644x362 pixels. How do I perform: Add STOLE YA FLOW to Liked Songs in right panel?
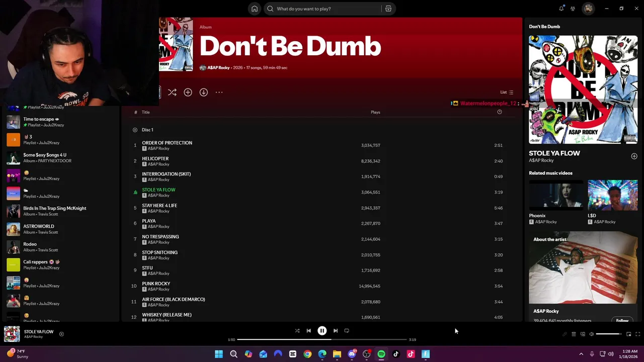tap(634, 156)
